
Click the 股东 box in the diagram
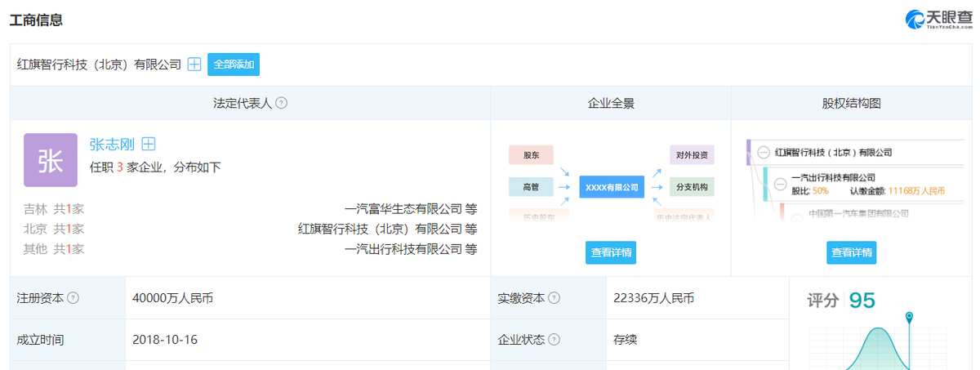pos(531,154)
